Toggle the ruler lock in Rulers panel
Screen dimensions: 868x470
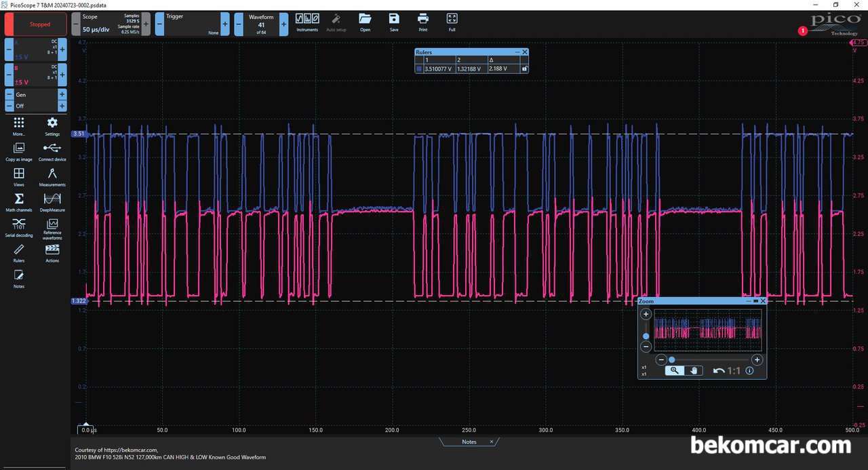tap(524, 68)
